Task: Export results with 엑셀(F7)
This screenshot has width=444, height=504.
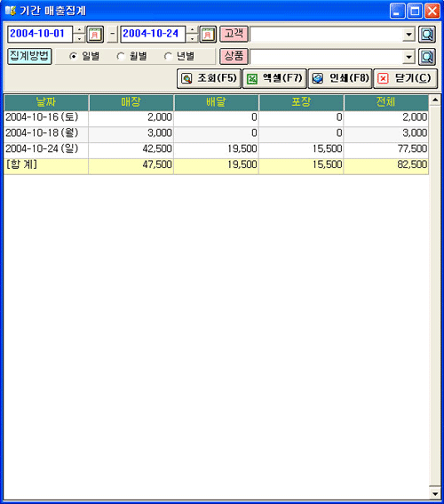Action: (274, 78)
